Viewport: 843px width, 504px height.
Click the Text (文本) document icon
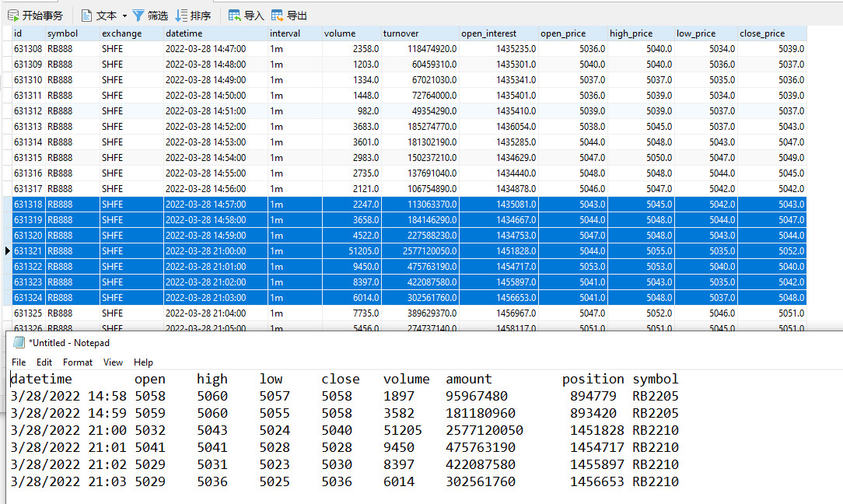pos(86,16)
